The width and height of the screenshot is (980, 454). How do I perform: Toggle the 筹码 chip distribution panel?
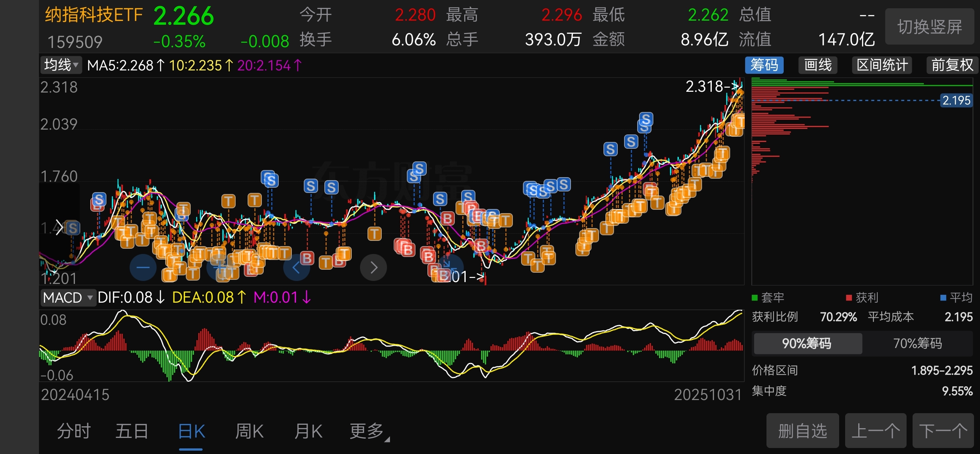pyautogui.click(x=763, y=65)
